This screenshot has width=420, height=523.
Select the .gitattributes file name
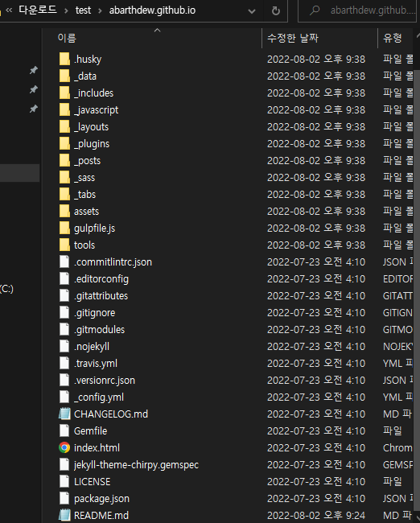[101, 296]
